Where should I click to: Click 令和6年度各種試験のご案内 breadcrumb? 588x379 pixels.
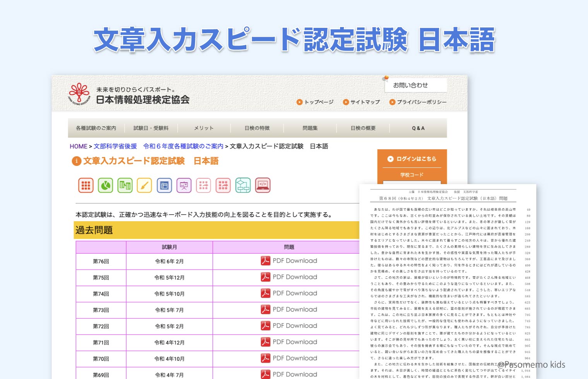click(183, 146)
